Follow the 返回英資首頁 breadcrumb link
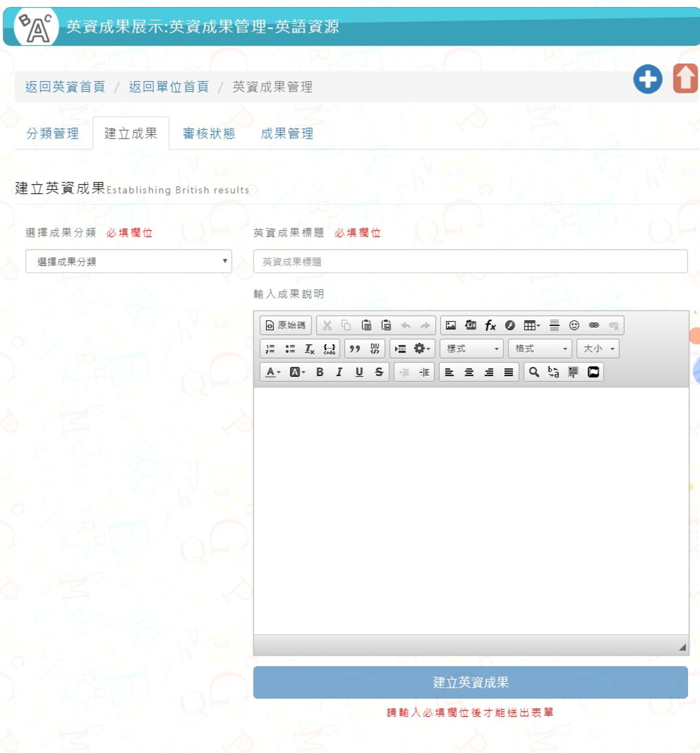 pos(65,87)
